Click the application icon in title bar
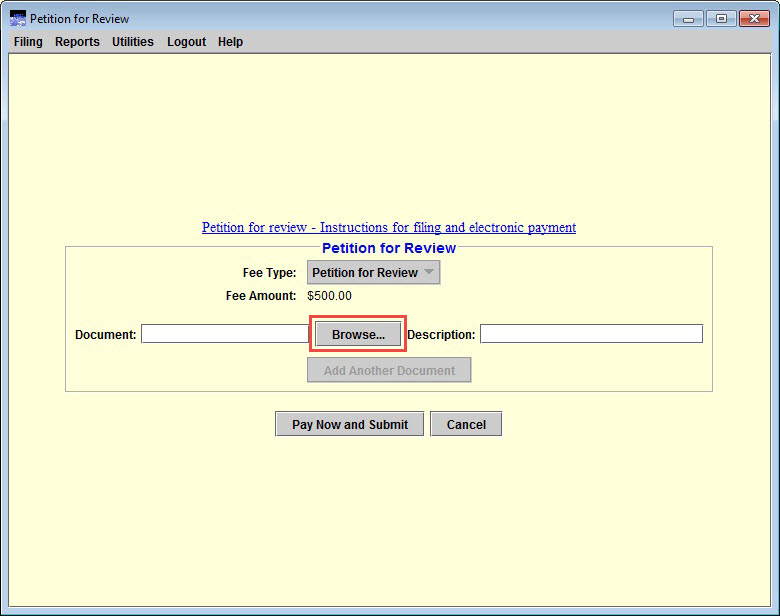 [18, 19]
